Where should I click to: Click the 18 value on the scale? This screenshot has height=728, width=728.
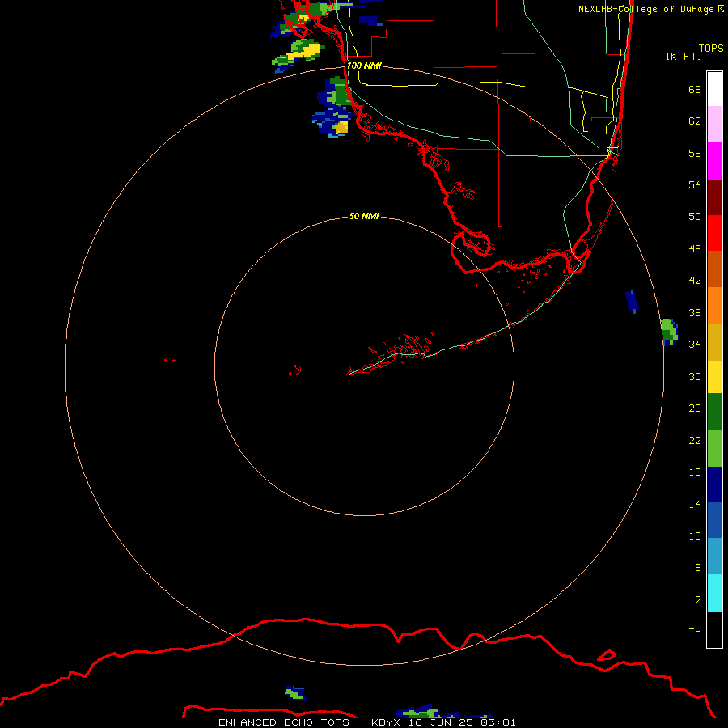[x=695, y=472]
